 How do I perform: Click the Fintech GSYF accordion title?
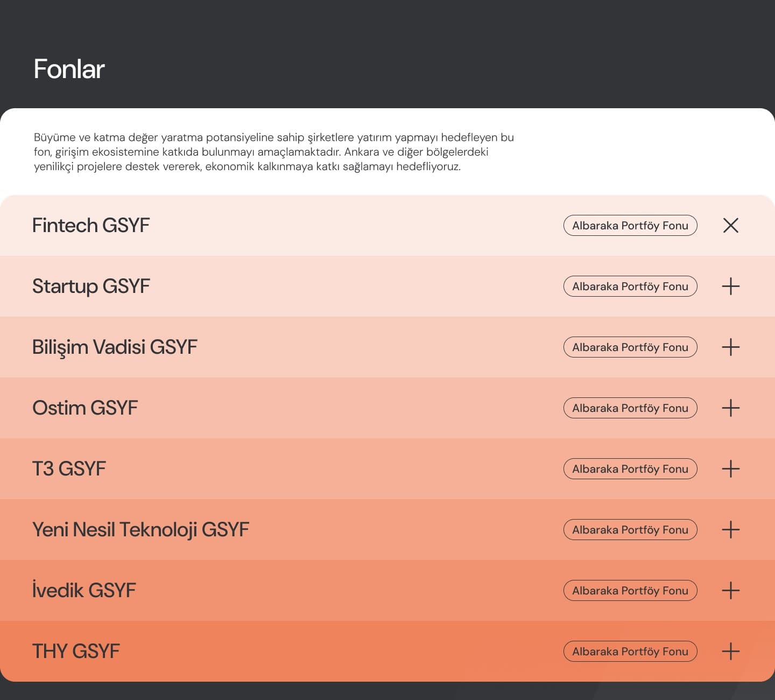coord(91,225)
